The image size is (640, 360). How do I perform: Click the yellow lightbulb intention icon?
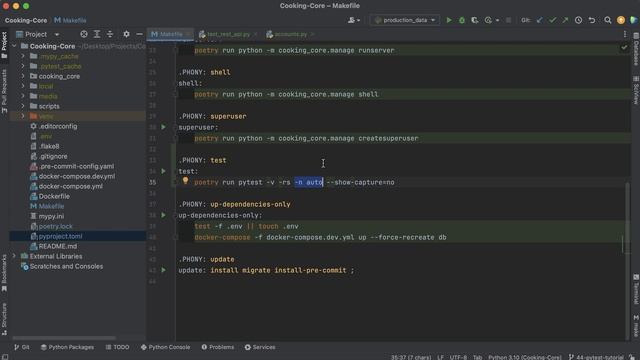click(185, 180)
